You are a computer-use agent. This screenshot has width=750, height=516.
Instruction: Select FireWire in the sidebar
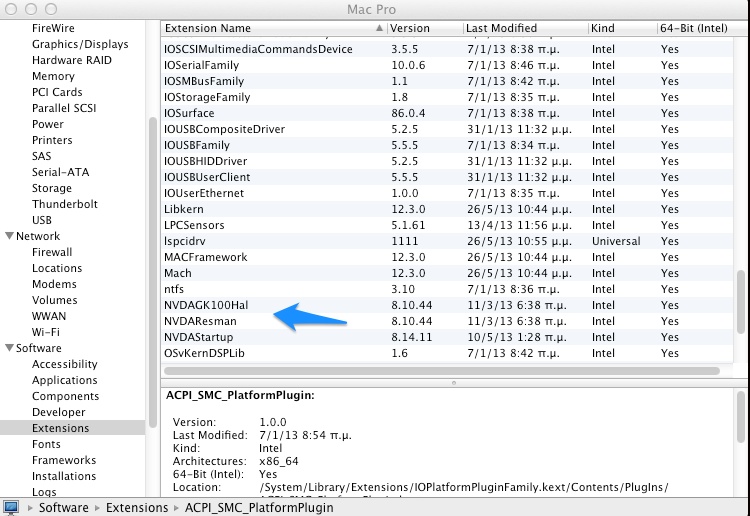53,28
